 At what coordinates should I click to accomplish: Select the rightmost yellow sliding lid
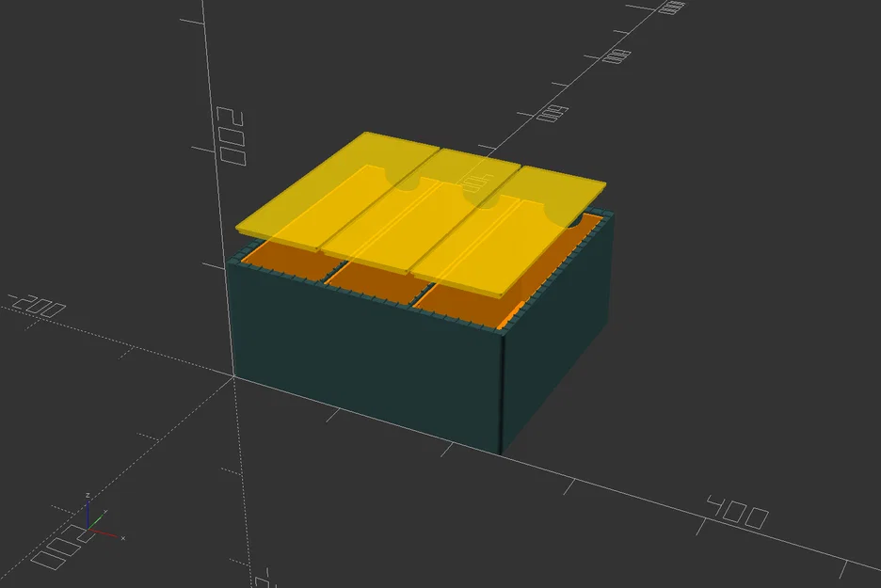[x=508, y=230]
